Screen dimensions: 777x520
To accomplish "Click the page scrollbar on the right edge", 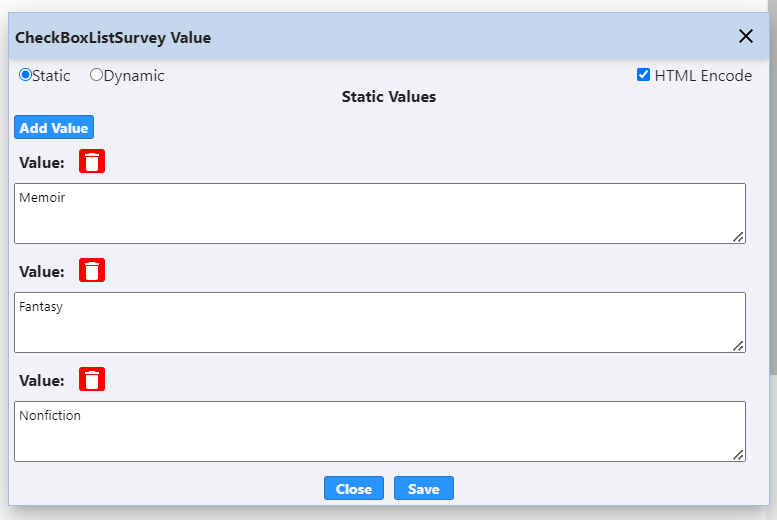I will tap(773, 188).
